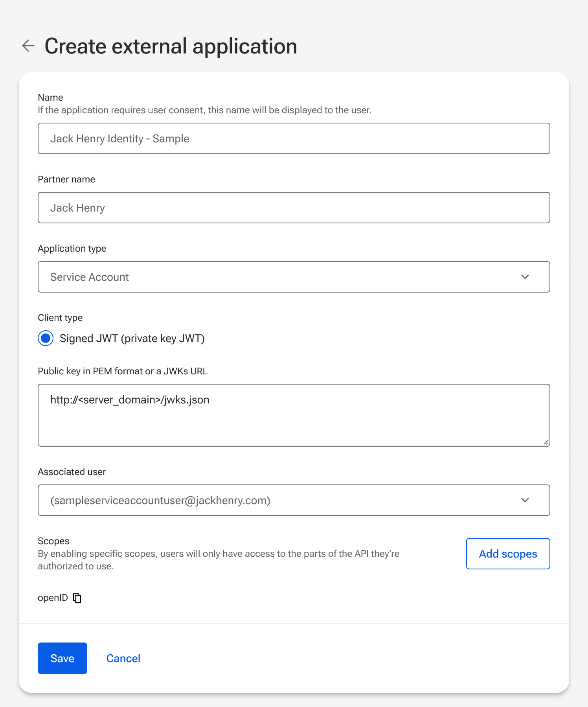Image resolution: width=588 pixels, height=707 pixels.
Task: Grab the textarea resize handle corner
Action: [x=546, y=442]
